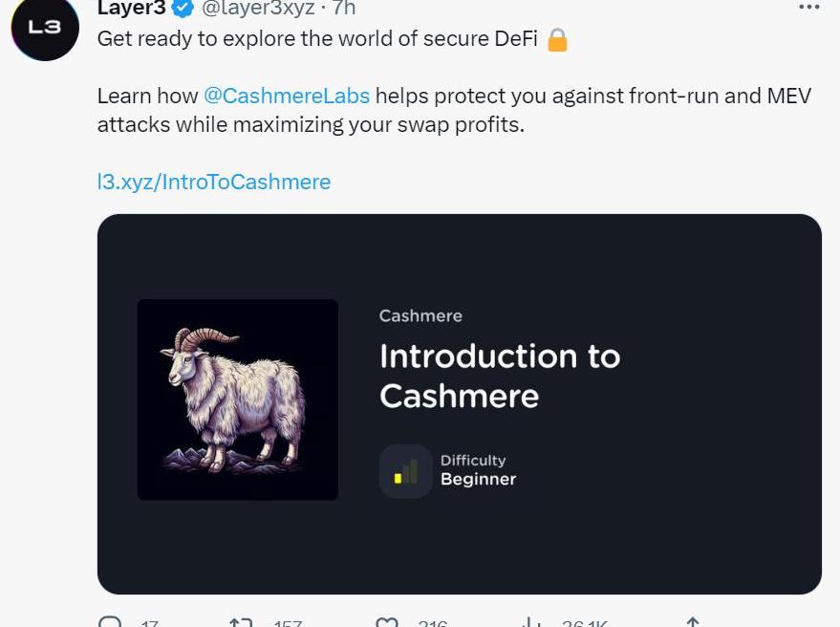Open the l3.xyz/IntroToCashmere link
Viewport: 840px width, 627px height.
coord(214,182)
